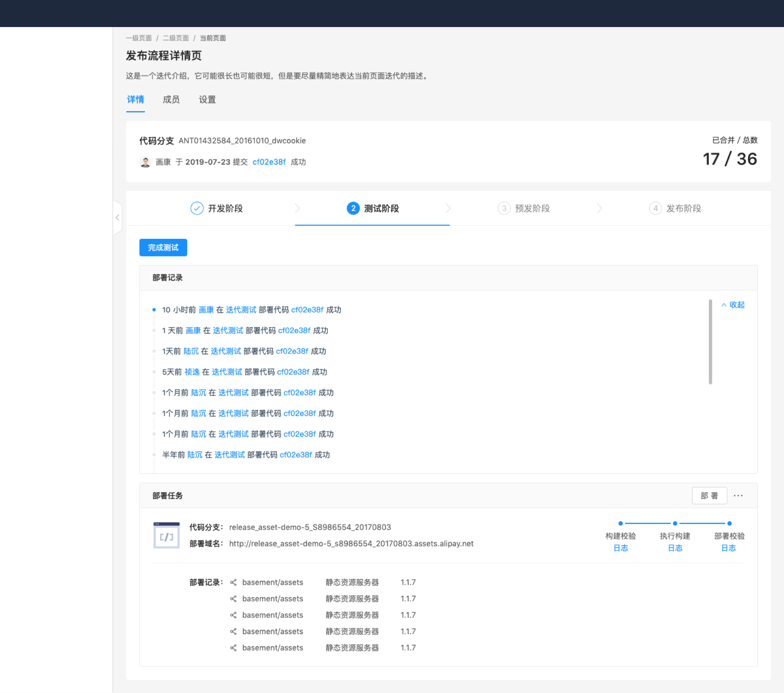The image size is (784, 693).
Task: Click the 发布流程详情页 page title
Action: click(164, 56)
